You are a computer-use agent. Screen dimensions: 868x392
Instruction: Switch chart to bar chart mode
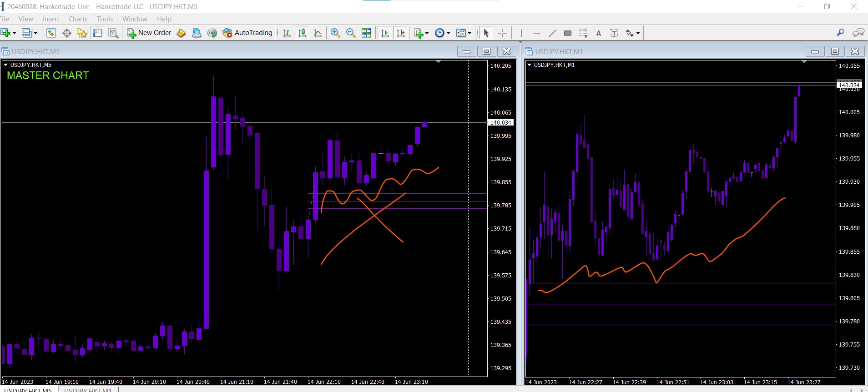click(x=287, y=33)
